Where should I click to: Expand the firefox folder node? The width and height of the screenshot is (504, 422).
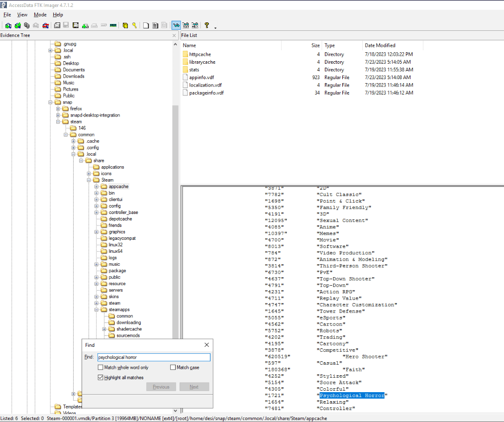pos(58,108)
